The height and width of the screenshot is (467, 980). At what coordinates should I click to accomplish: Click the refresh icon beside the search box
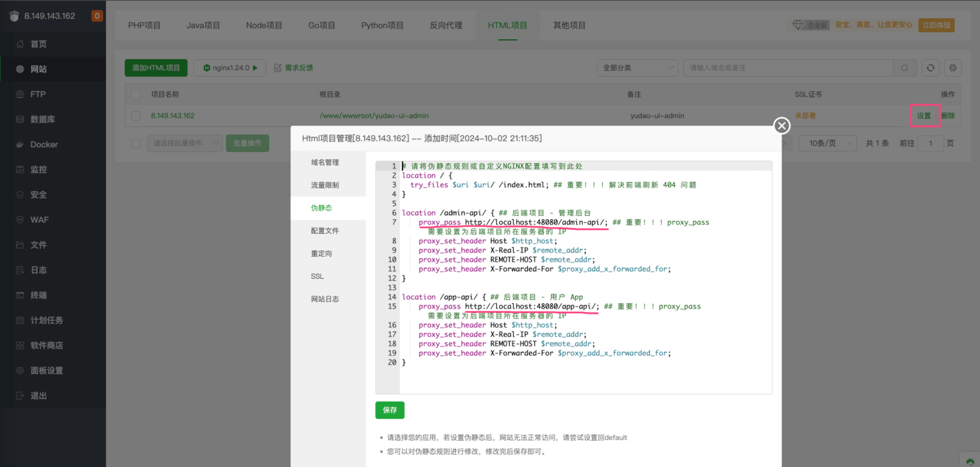click(x=930, y=68)
